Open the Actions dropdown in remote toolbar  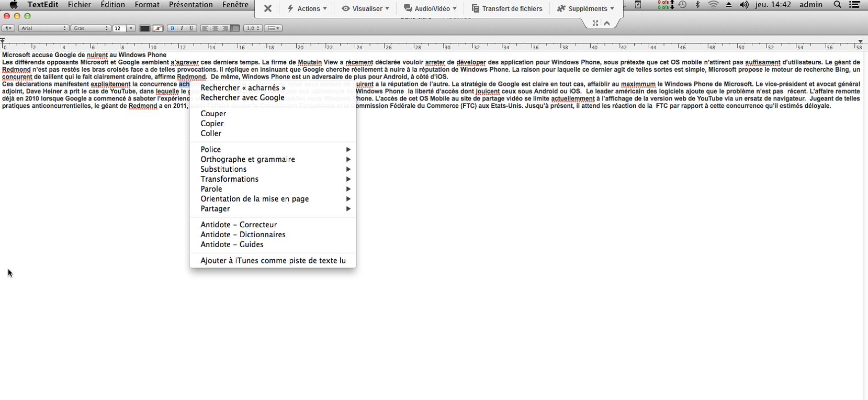coord(307,8)
